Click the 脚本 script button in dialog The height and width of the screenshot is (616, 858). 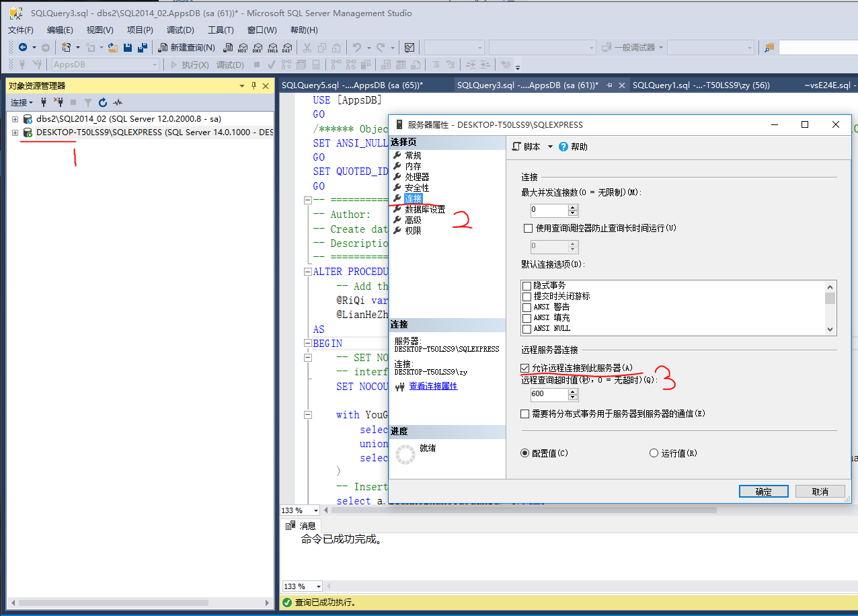(526, 147)
